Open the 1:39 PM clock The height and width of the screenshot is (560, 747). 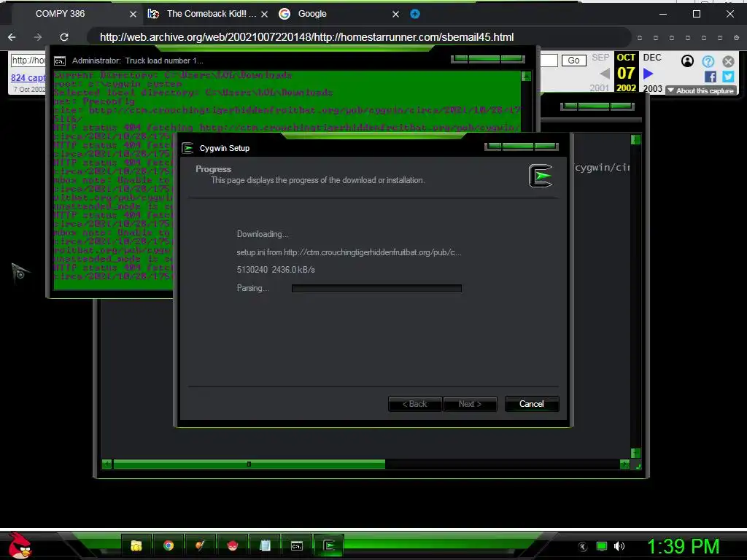coord(683,546)
